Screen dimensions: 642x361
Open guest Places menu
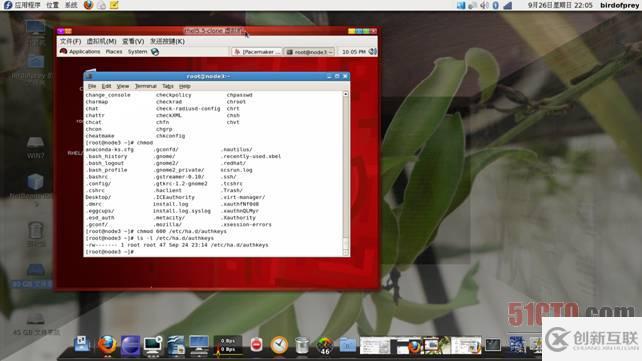click(114, 52)
